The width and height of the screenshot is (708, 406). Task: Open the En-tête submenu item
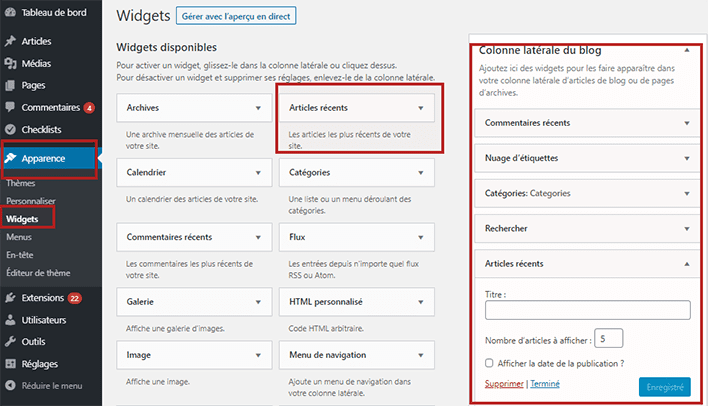point(20,255)
